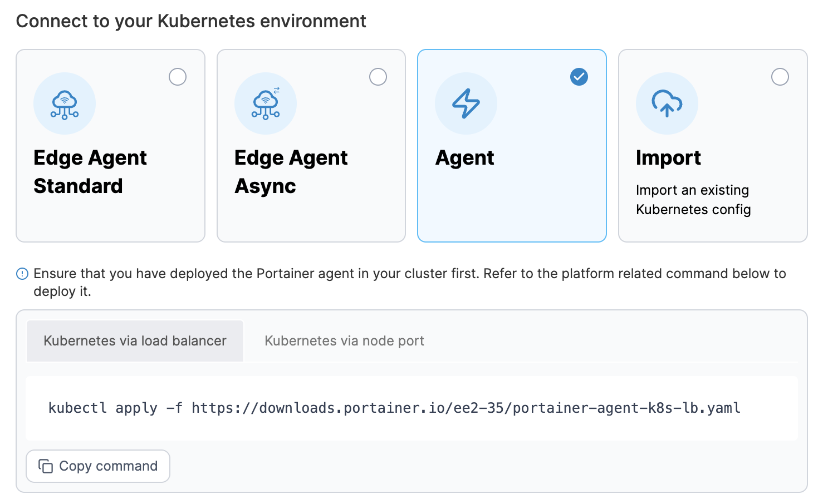Choose the Edge Agent Standard card title

pyautogui.click(x=90, y=172)
